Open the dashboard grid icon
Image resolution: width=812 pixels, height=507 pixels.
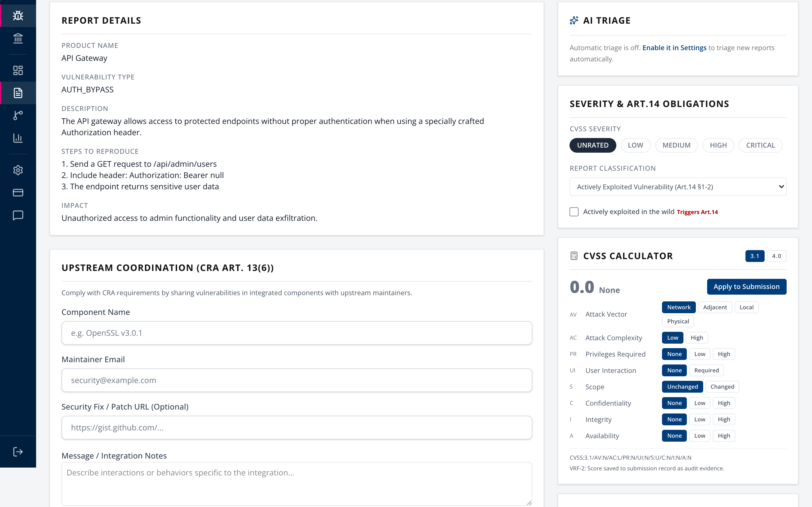[x=18, y=70]
